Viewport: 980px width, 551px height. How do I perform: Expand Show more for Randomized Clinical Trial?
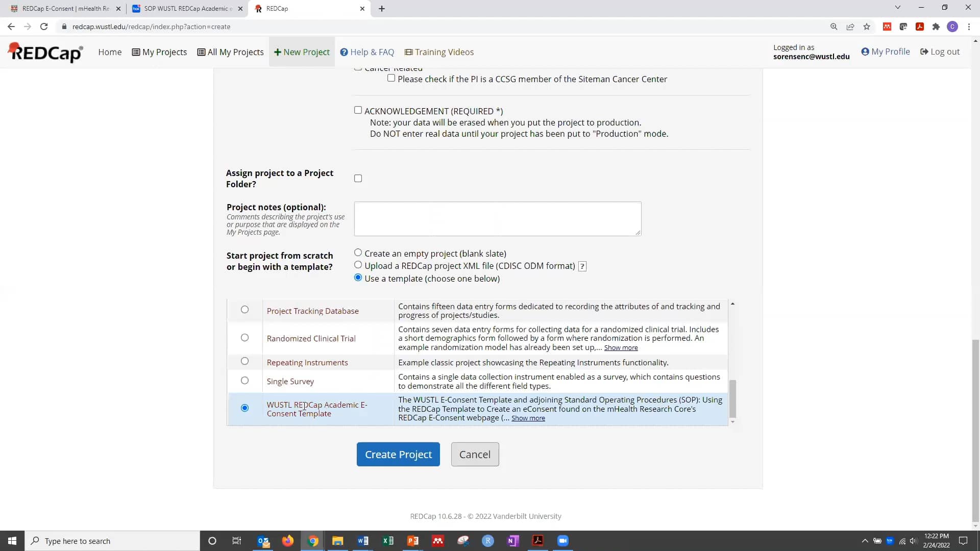click(621, 348)
